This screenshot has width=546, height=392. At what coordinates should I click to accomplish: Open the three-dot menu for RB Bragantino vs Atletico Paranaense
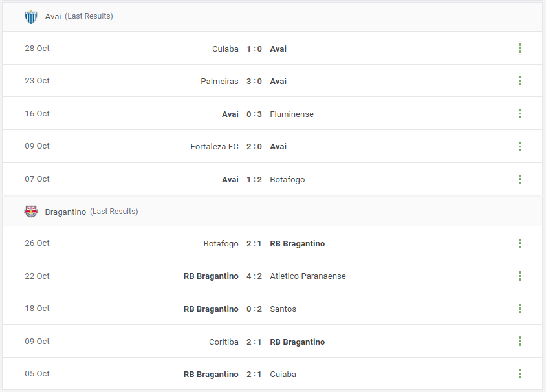(x=520, y=276)
